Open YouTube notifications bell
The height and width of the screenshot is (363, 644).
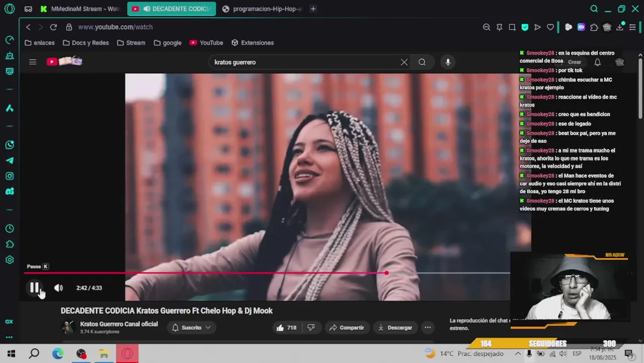coord(597,62)
